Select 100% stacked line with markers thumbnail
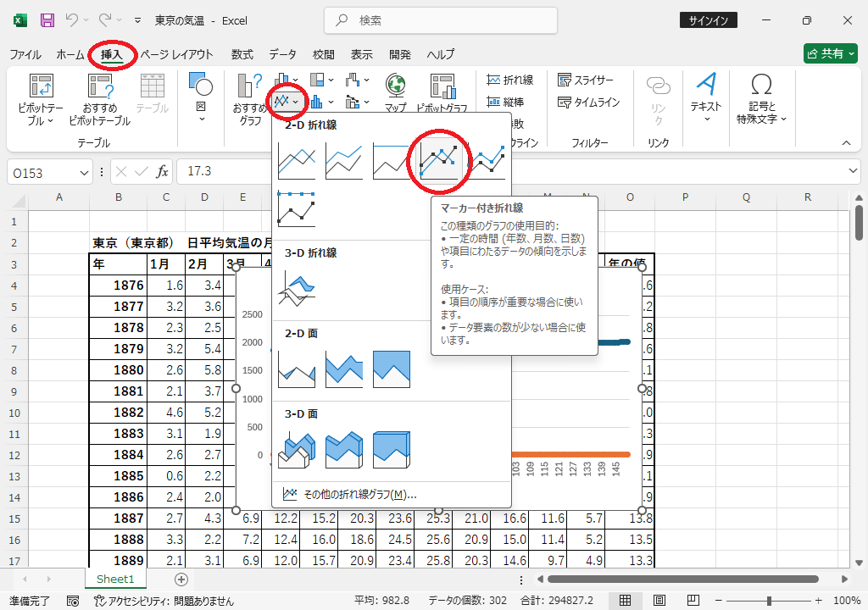The image size is (868, 610). [297, 208]
